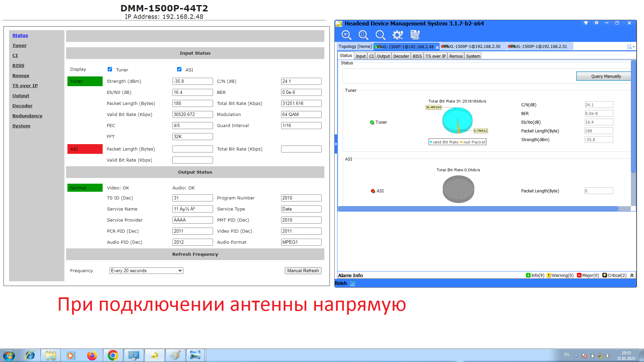The height and width of the screenshot is (362, 644).
Task: Click the finish status bar icon
Action: coord(353,284)
